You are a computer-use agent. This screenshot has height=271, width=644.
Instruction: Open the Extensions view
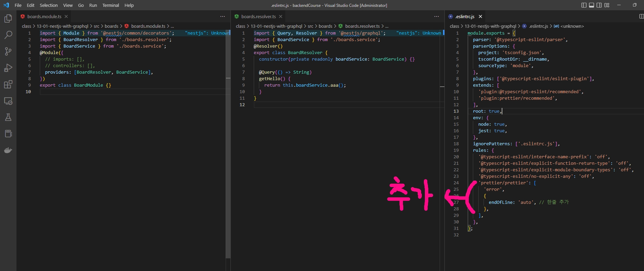[x=8, y=84]
